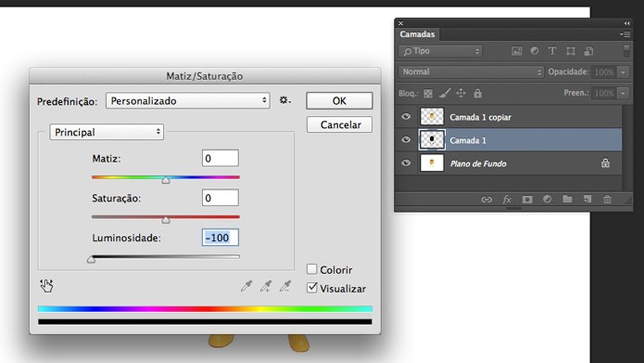Image resolution: width=644 pixels, height=363 pixels.
Task: Lock layer position move icon
Action: click(461, 93)
